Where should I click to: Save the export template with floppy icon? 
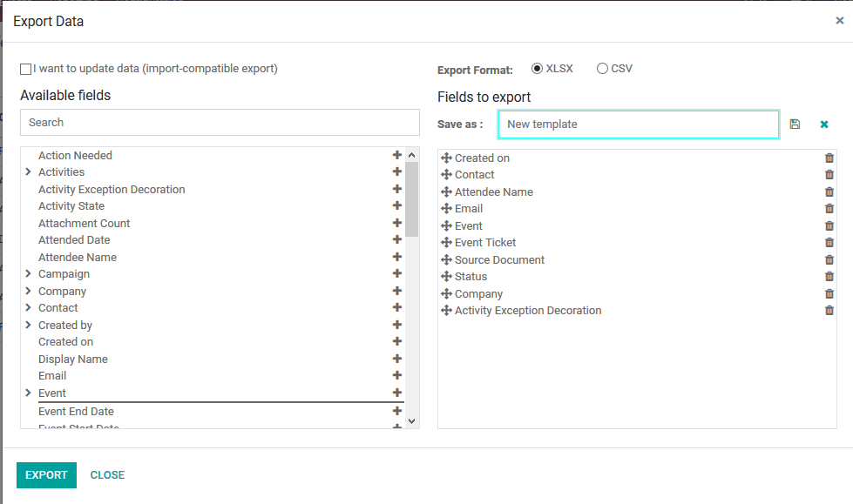coord(795,124)
